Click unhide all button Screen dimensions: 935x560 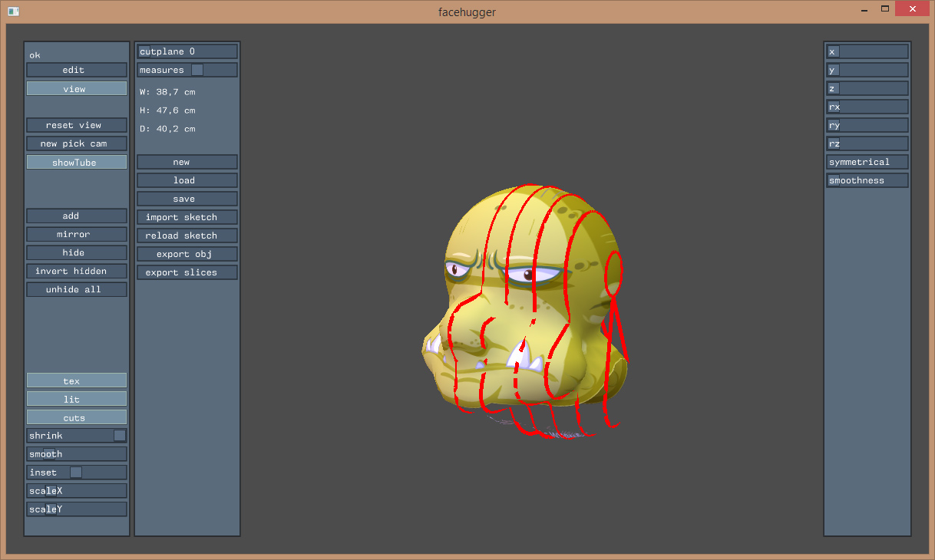[x=76, y=289]
